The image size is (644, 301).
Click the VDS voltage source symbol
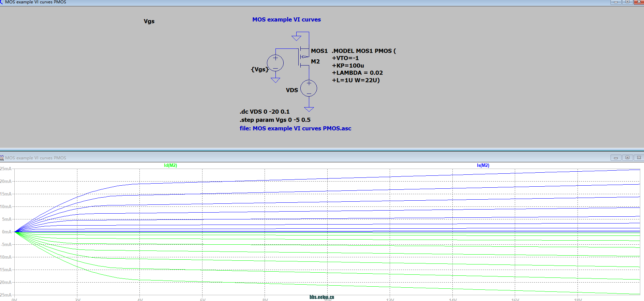309,88
